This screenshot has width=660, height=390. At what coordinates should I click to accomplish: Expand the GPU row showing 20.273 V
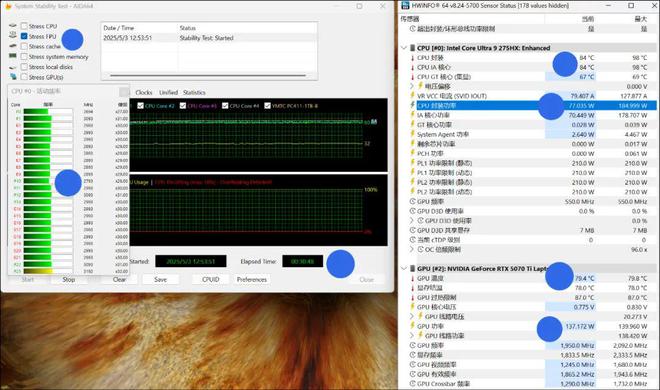click(412, 316)
